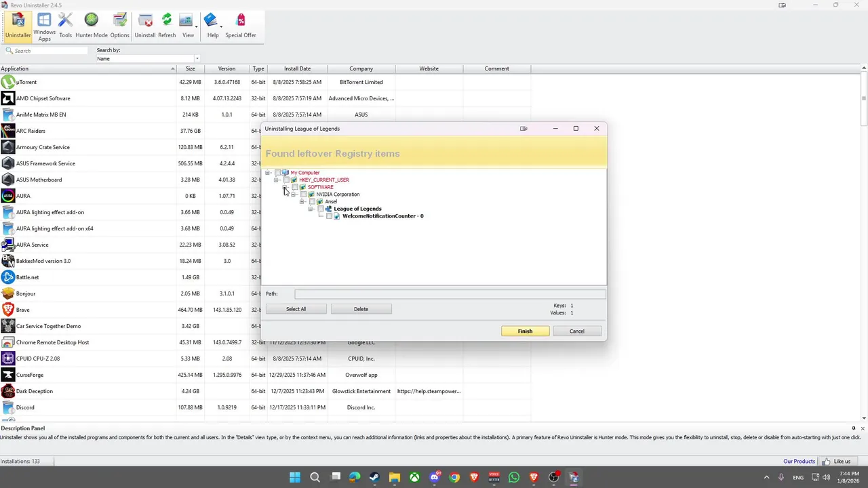Open the Tools toolbar icon
This screenshot has height=488, width=868.
pos(65,25)
